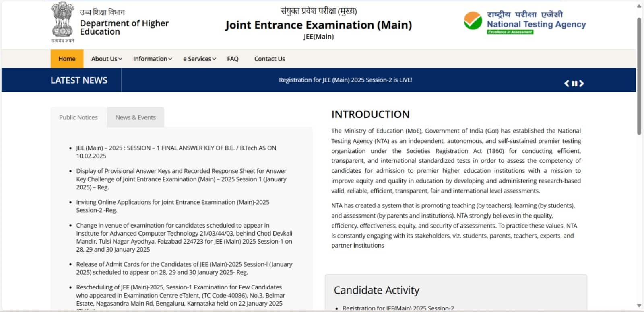Click the National Testing Agency logo
This screenshot has width=644, height=312.
(524, 22)
